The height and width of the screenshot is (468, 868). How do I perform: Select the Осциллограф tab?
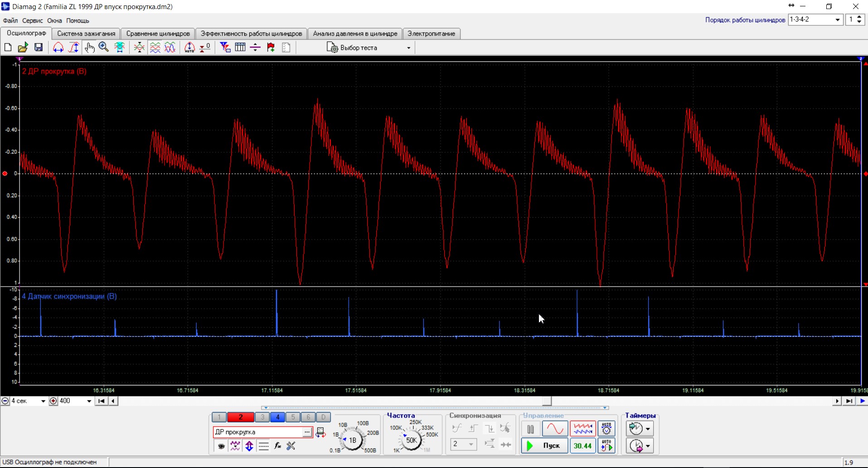click(26, 33)
